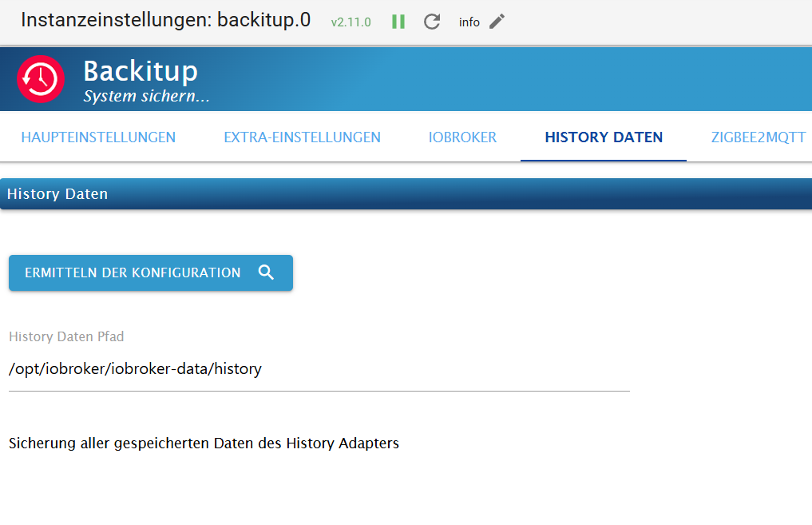Click the Backitup heading text in banner
This screenshot has height=525, width=812.
pos(141,71)
